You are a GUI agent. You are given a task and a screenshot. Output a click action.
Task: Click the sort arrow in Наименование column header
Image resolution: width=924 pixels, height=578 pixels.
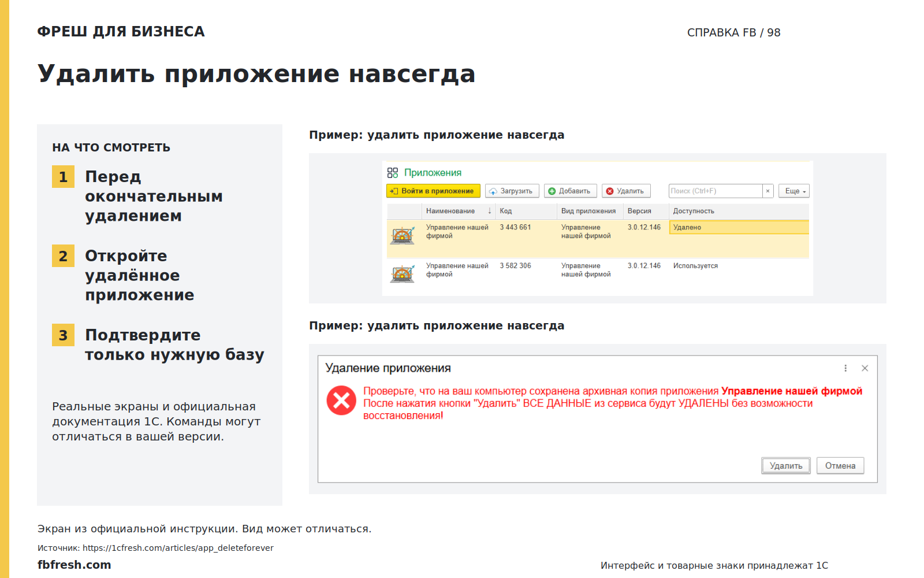tap(490, 211)
